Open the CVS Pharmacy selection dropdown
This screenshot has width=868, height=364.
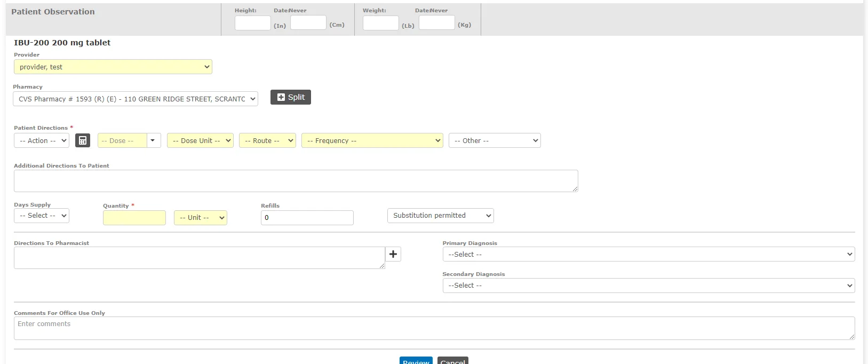click(x=136, y=99)
